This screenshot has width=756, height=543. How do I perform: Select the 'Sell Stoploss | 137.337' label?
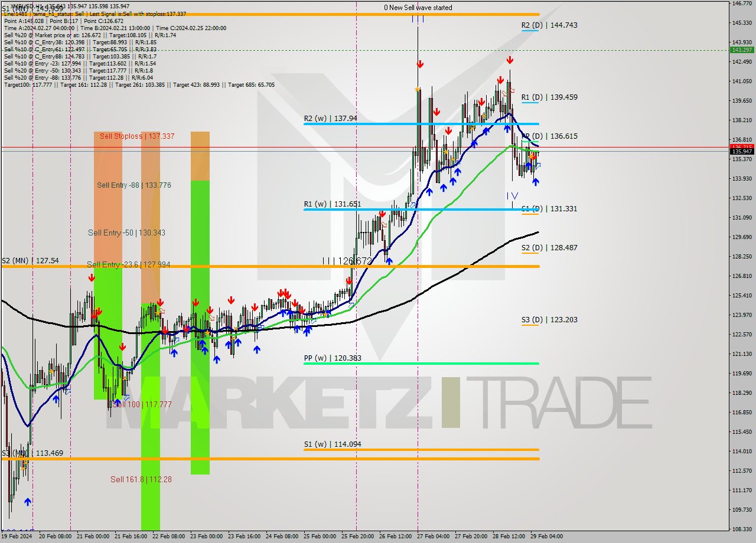[x=137, y=136]
